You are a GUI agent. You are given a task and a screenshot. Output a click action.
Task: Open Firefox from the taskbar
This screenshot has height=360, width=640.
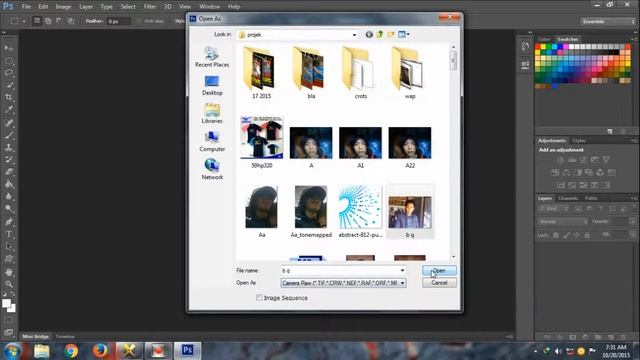click(x=100, y=351)
